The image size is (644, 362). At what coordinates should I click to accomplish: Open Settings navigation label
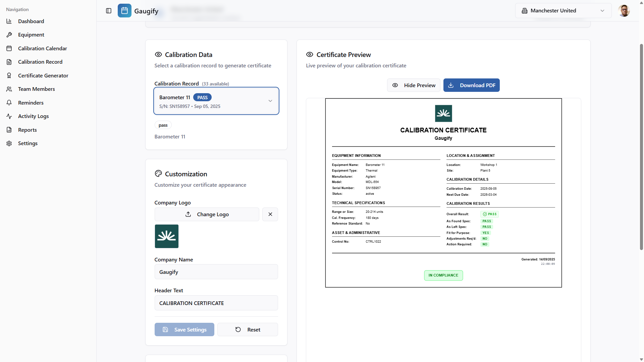click(x=28, y=143)
